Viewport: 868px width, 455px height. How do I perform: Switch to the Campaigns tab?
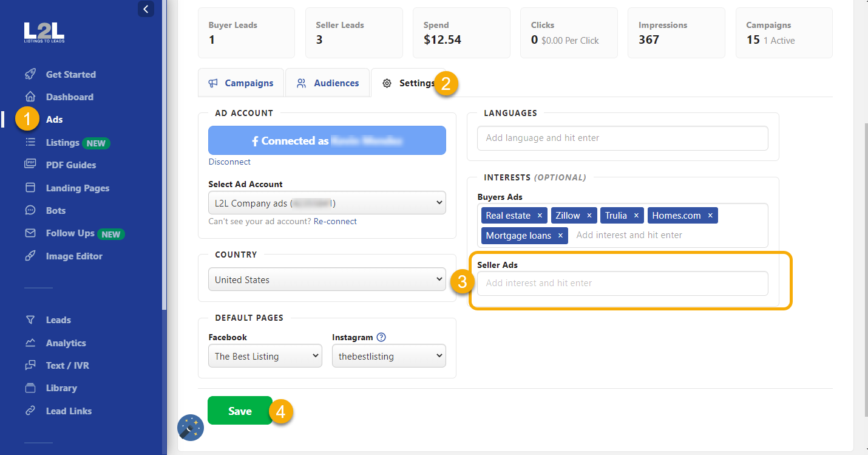(x=241, y=83)
